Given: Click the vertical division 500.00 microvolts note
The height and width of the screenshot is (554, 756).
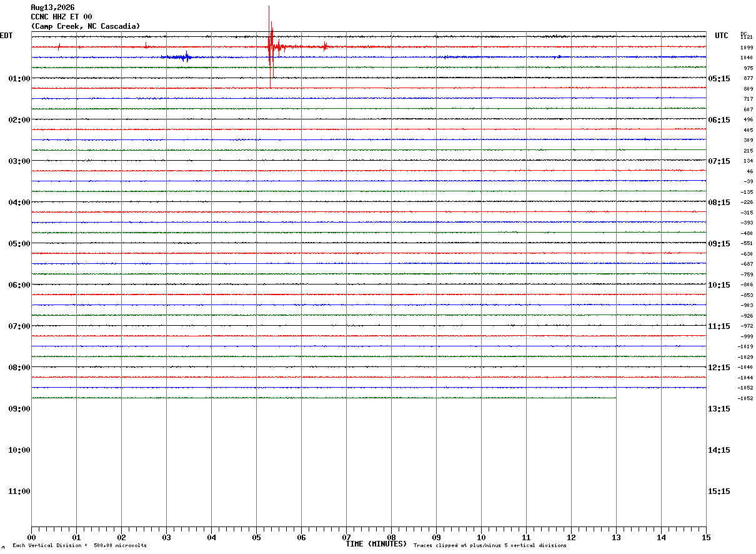Looking at the screenshot, I should [79, 546].
